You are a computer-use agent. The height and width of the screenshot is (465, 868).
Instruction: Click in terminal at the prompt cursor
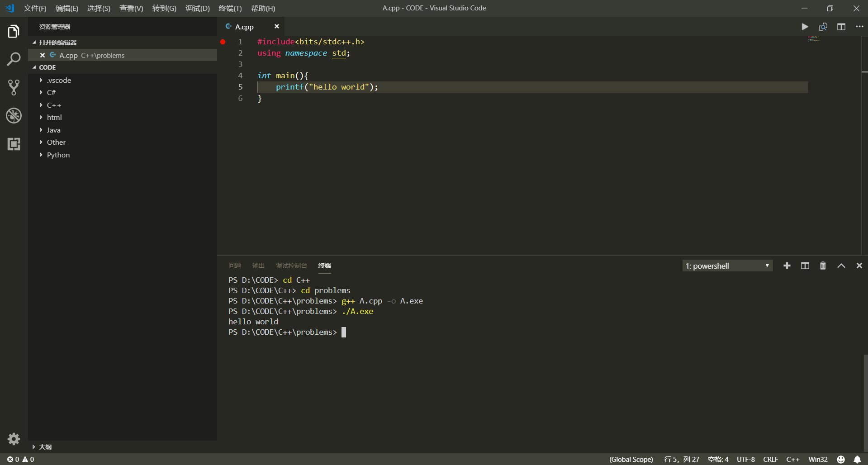pos(344,332)
